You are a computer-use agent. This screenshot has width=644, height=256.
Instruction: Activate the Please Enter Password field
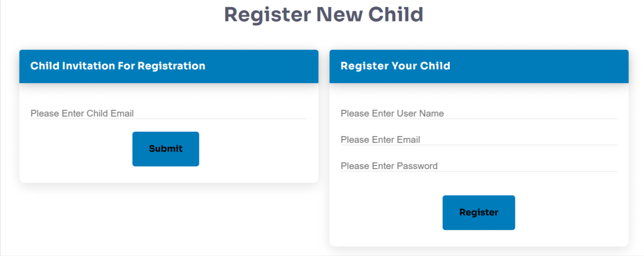pos(479,166)
